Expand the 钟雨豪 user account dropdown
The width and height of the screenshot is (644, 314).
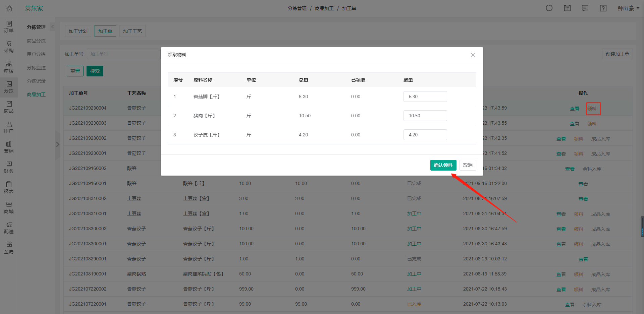coord(628,8)
